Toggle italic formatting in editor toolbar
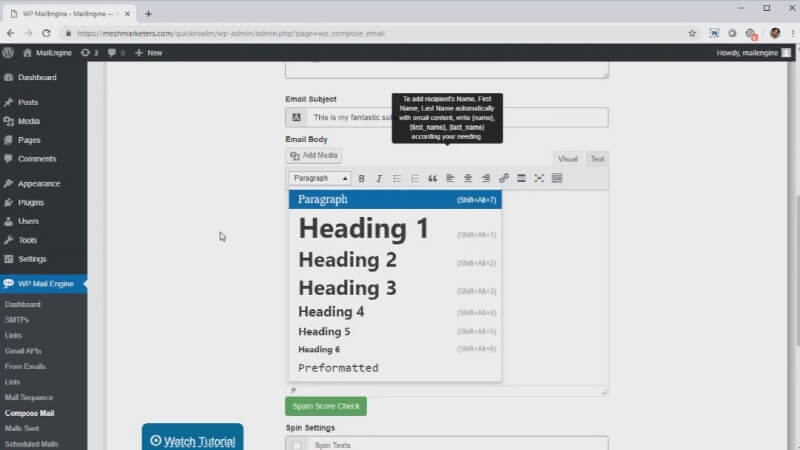 coord(379,179)
